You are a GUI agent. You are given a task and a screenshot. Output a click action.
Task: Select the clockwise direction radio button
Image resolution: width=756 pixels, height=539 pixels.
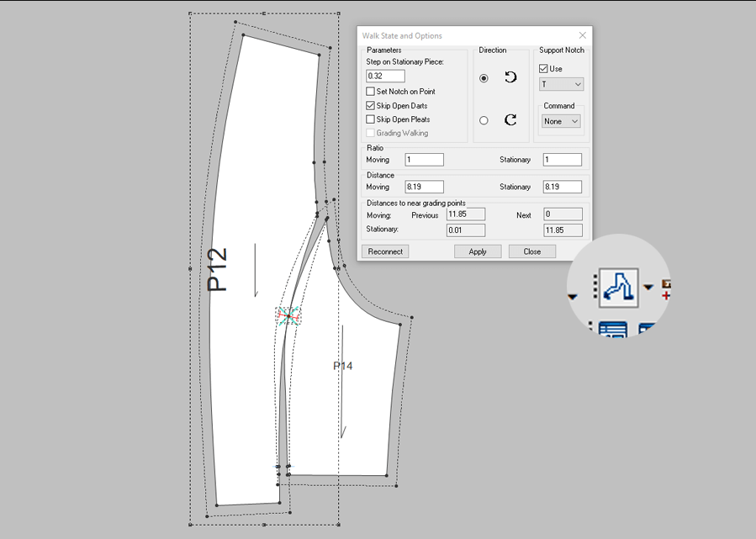[484, 120]
